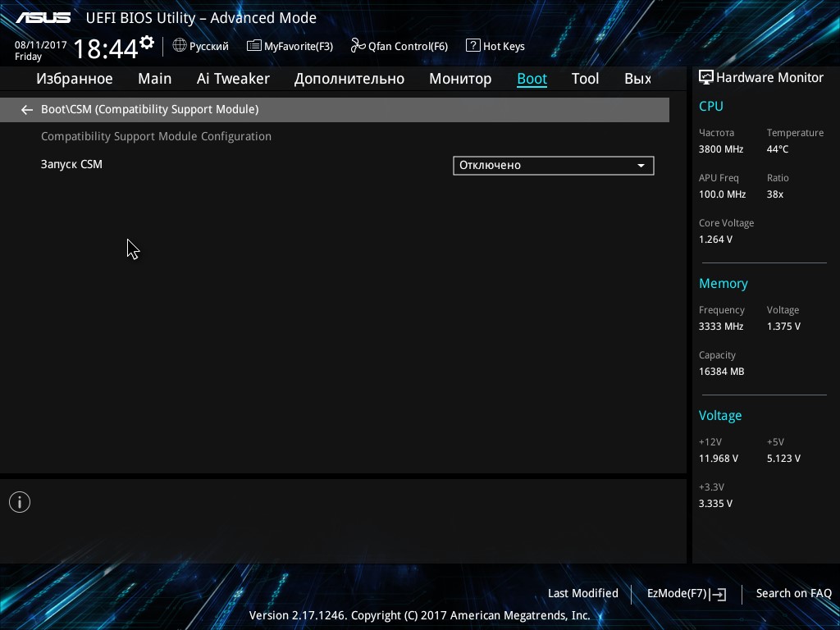This screenshot has width=840, height=630.
Task: Open the Tool tab
Action: pos(585,79)
